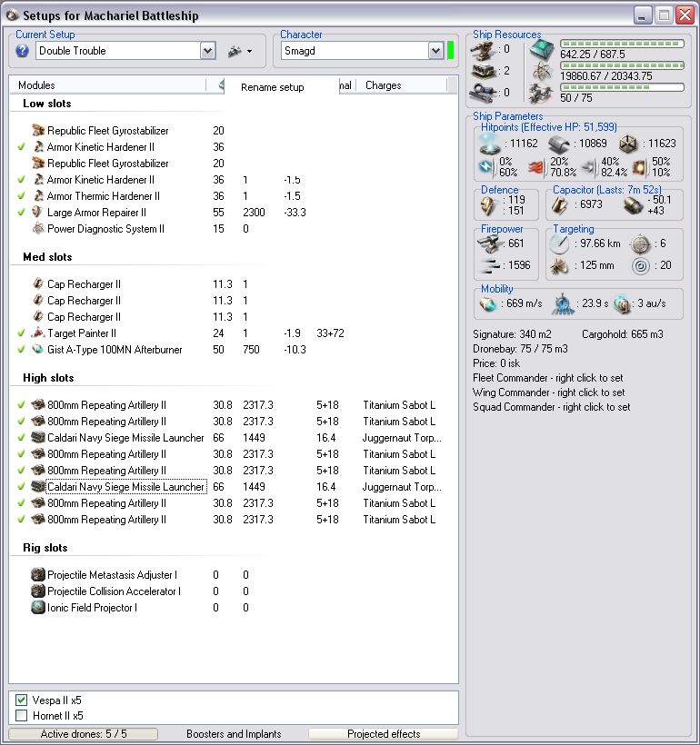Click the first Juggernaut Torp... charge entry
The image size is (700, 745).
pyautogui.click(x=402, y=438)
